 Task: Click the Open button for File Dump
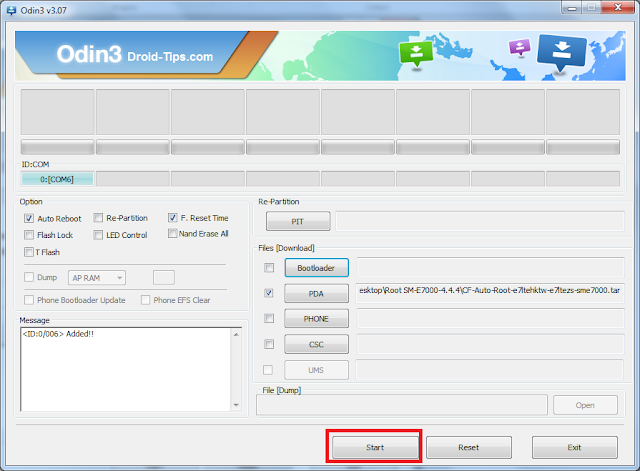click(585, 405)
